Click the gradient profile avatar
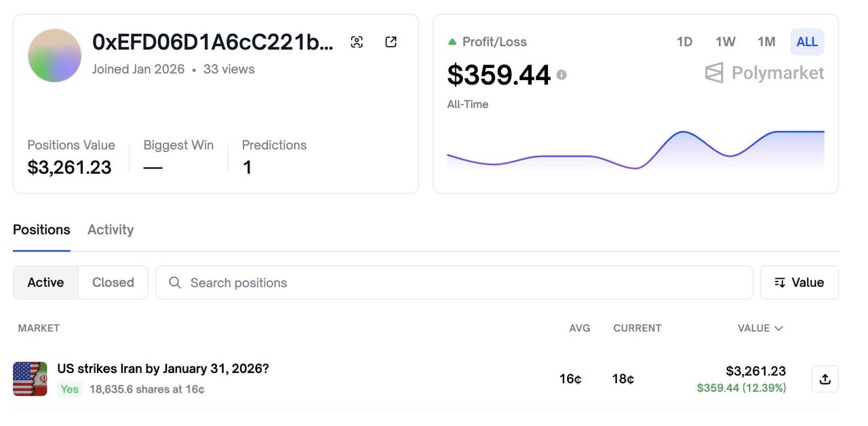The width and height of the screenshot is (868, 426). click(x=55, y=56)
